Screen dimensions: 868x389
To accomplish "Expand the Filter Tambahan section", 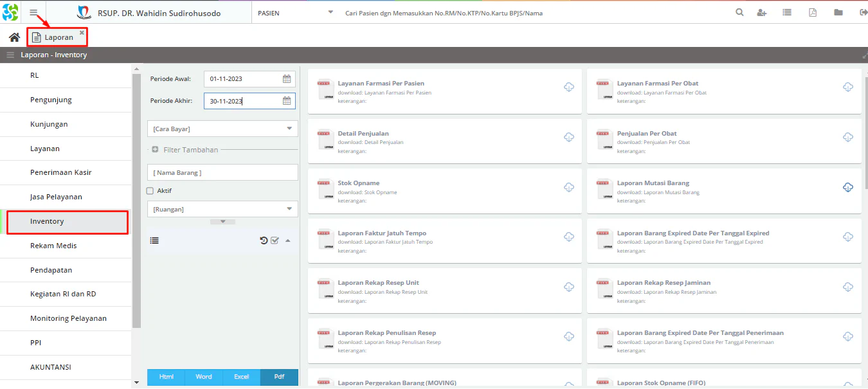I will pos(190,150).
